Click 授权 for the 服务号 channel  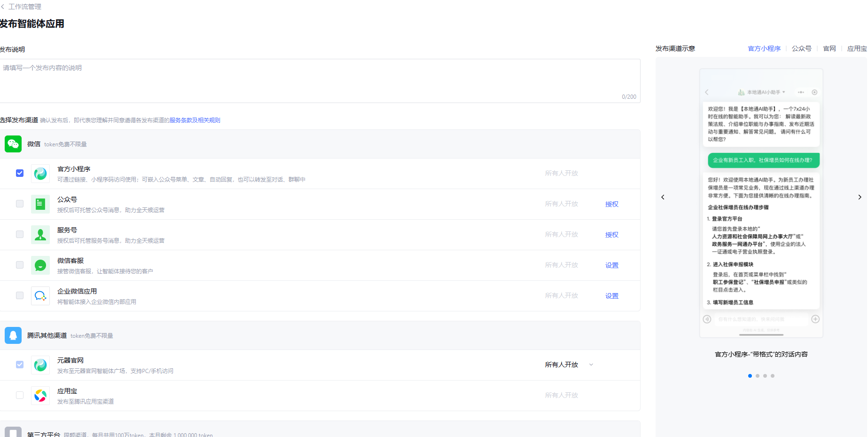612,235
